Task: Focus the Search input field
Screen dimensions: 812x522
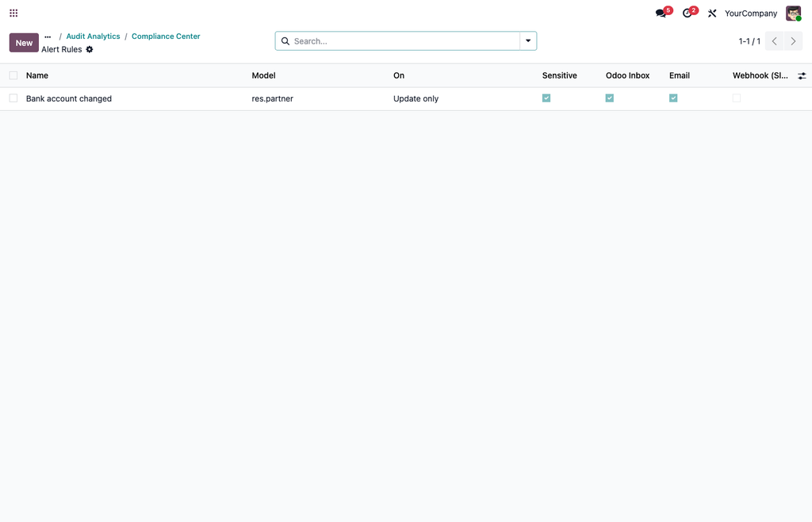Action: [x=405, y=41]
